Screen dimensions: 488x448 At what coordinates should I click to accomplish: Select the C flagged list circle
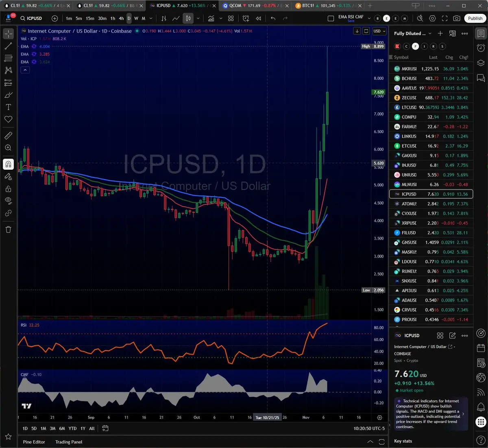coord(406,46)
